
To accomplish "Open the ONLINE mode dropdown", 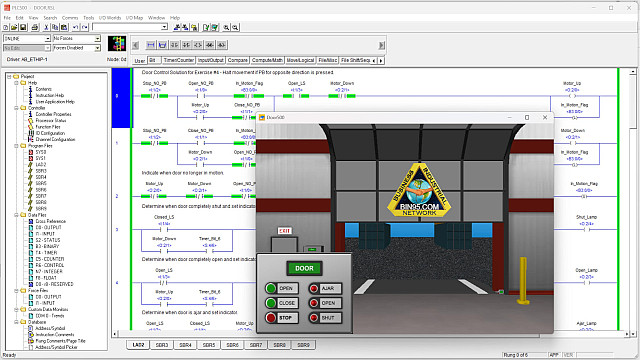I will pos(47,38).
